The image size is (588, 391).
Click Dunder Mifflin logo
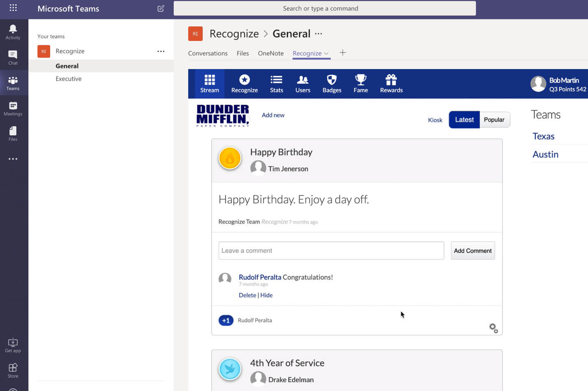[x=223, y=115]
